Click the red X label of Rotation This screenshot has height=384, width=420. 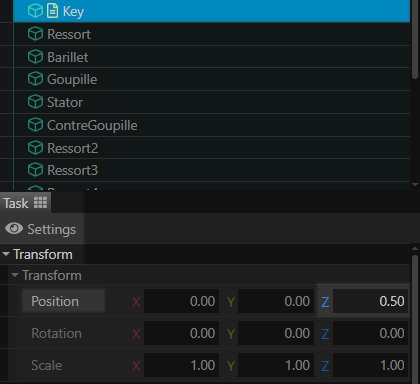[136, 334]
